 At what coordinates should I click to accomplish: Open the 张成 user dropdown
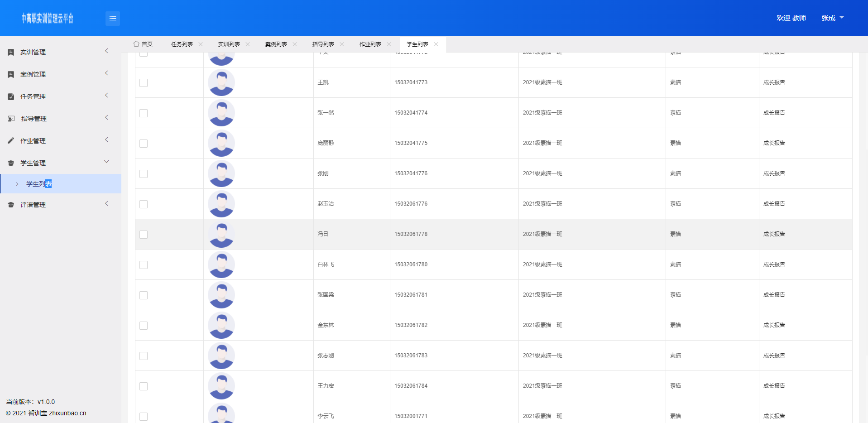pos(833,18)
